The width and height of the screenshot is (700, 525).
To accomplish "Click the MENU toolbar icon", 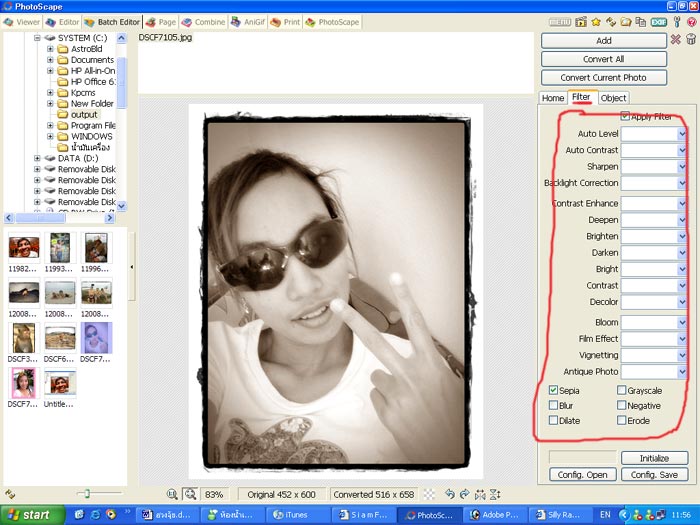I will [x=560, y=22].
